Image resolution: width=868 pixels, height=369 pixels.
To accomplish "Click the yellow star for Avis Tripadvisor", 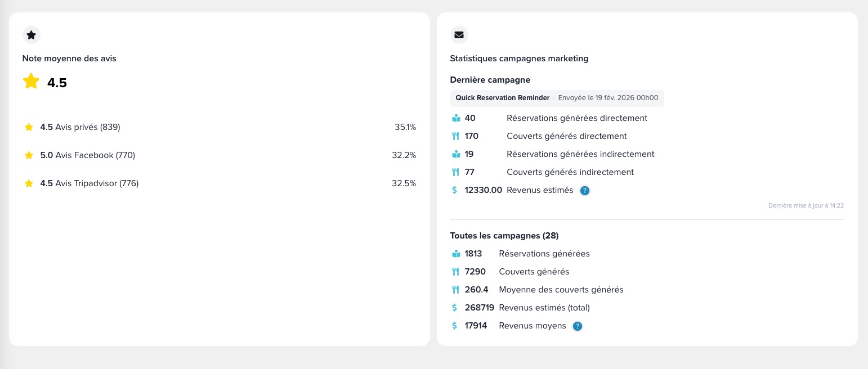I will (29, 183).
